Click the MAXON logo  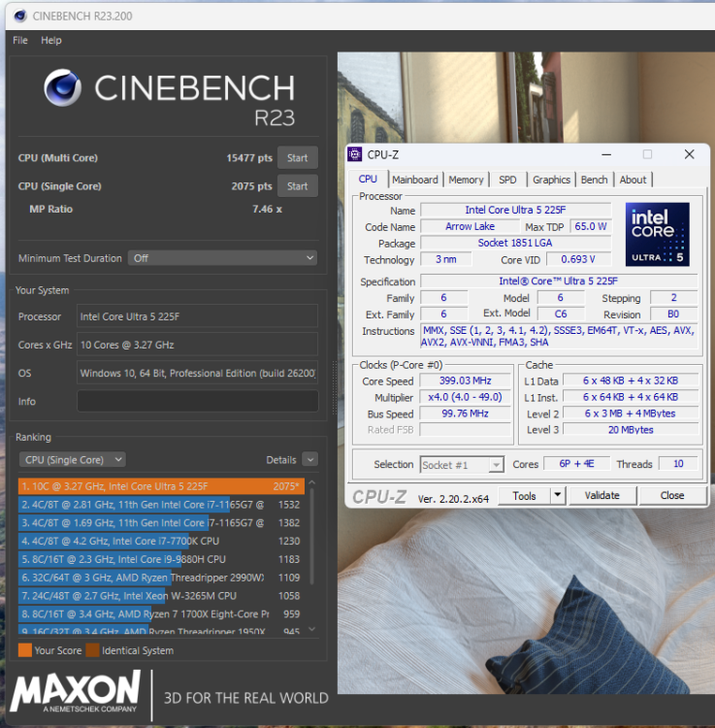76,691
